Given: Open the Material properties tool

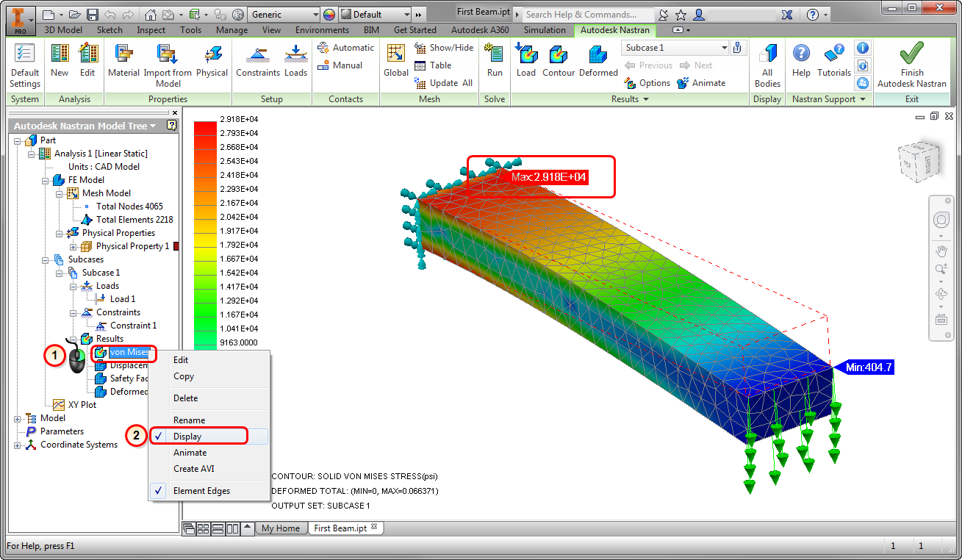Looking at the screenshot, I should pyautogui.click(x=123, y=60).
